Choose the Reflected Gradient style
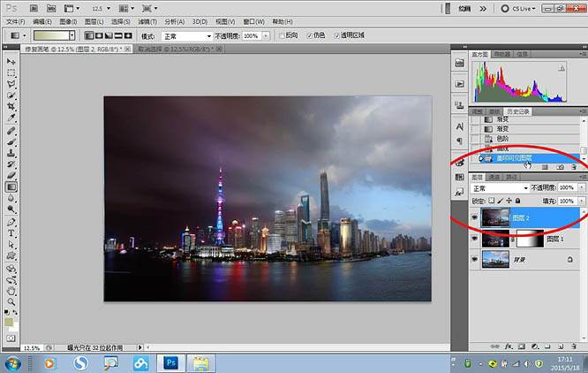 tap(118, 35)
